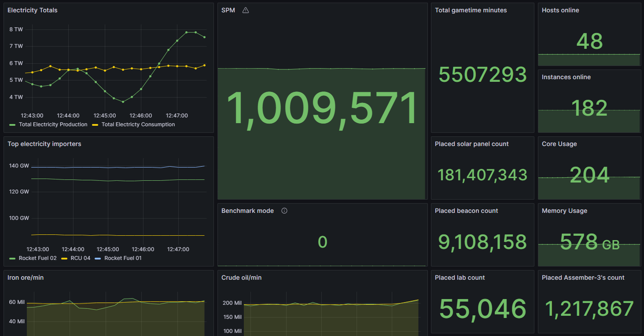Click beacon count value 9,108,158
644x336 pixels.
tap(482, 242)
